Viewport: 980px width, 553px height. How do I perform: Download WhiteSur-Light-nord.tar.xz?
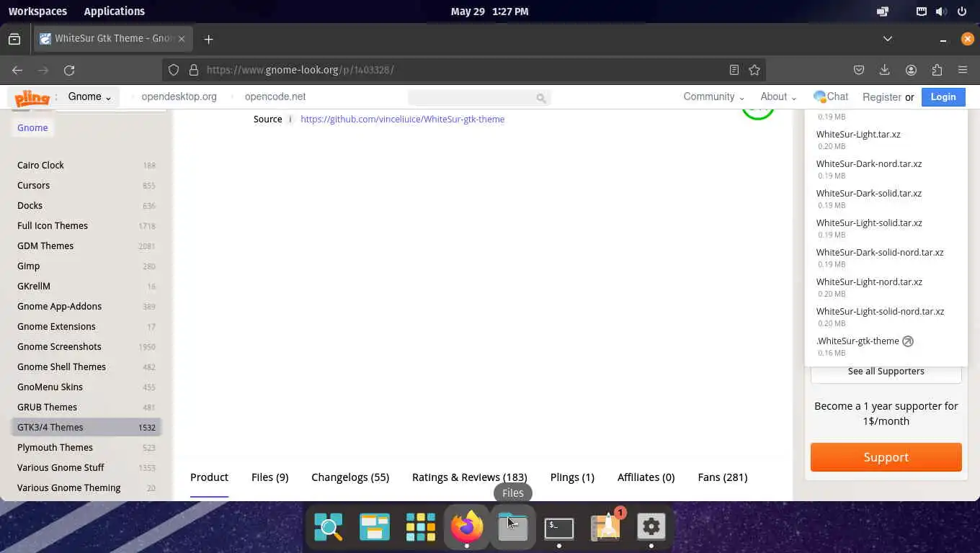[869, 282]
